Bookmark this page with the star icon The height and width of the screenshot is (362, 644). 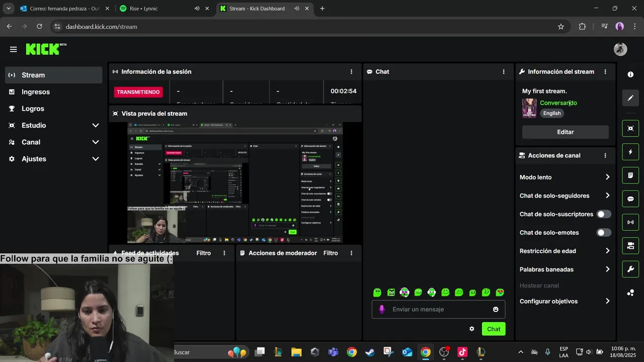561,27
